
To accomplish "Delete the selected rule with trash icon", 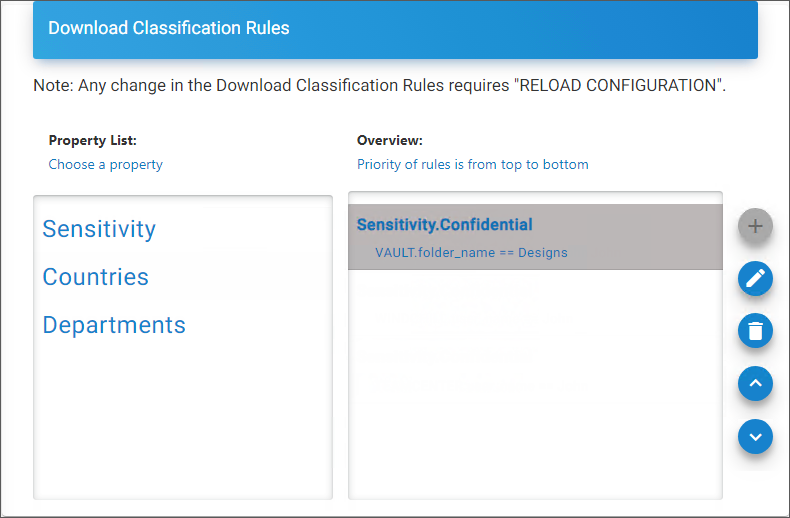I will (755, 330).
